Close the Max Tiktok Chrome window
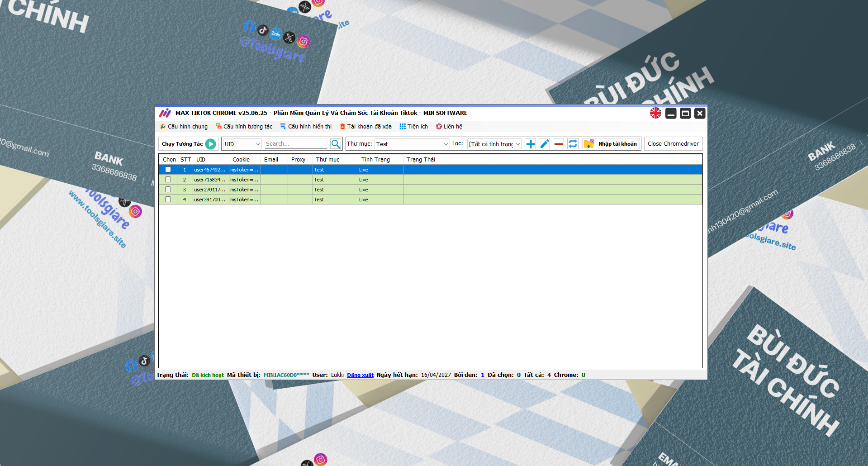 click(700, 113)
